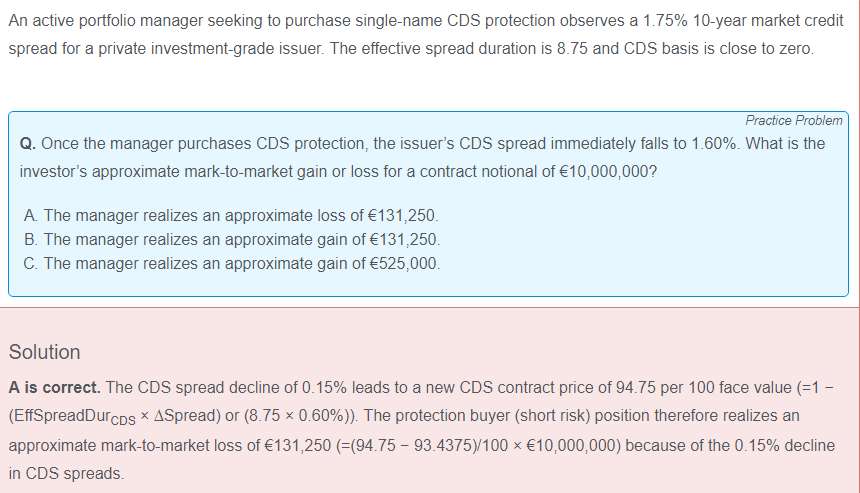Viewport: 860px width, 493px height.
Task: Select answer C, approximate gain of €525,000
Action: coord(240,264)
